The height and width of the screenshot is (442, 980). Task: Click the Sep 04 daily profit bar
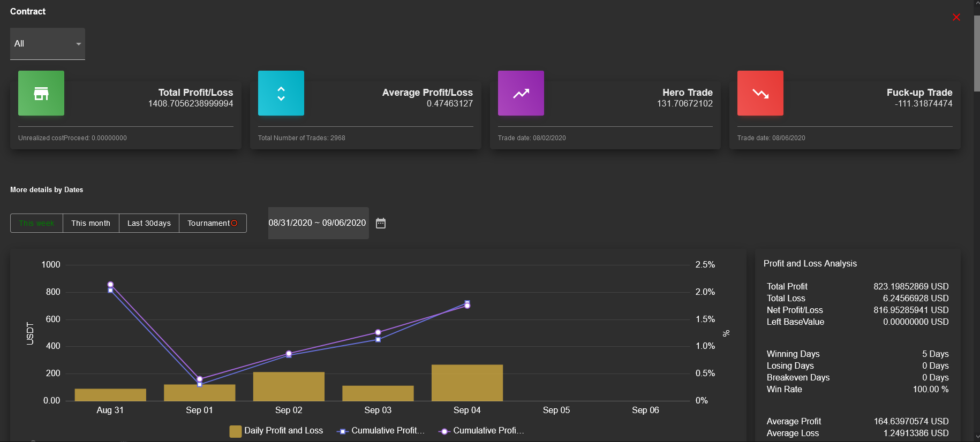[x=467, y=383]
